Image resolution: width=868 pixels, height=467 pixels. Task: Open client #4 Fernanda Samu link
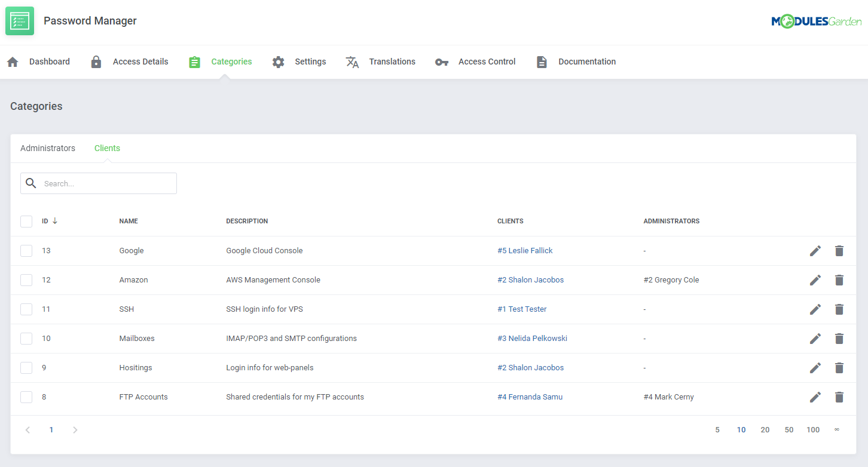[x=530, y=397]
